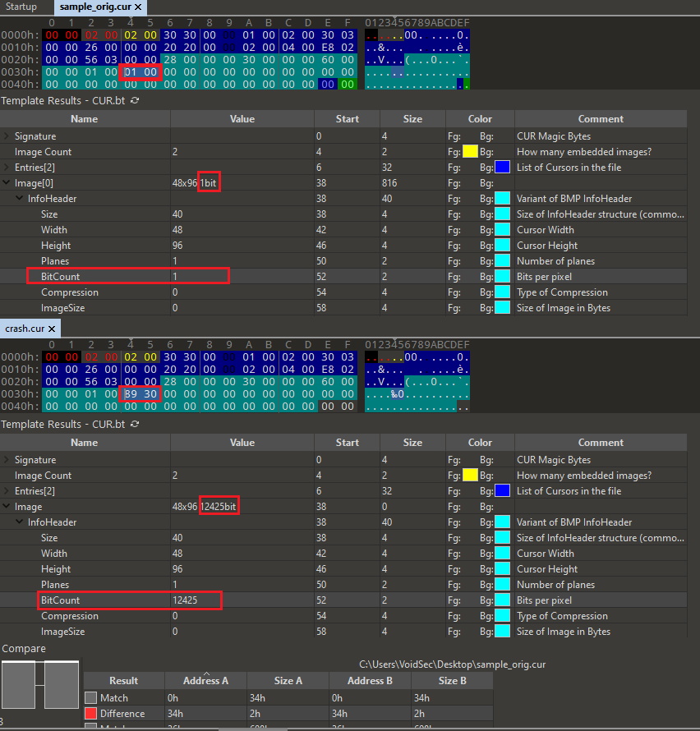This screenshot has height=731, width=700.
Task: Collapse InfoHeader node in lower template results
Action: (x=21, y=522)
